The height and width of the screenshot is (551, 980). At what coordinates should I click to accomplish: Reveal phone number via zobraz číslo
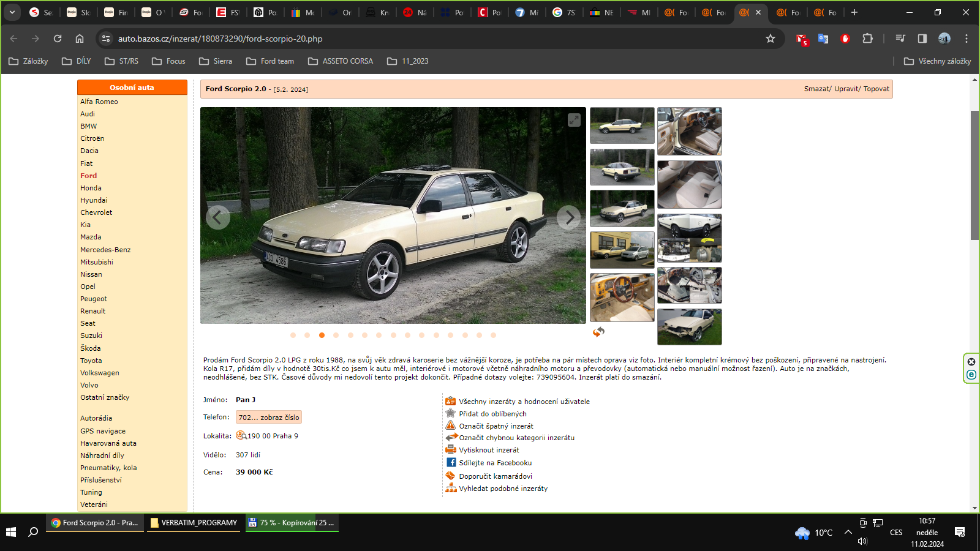(x=269, y=418)
